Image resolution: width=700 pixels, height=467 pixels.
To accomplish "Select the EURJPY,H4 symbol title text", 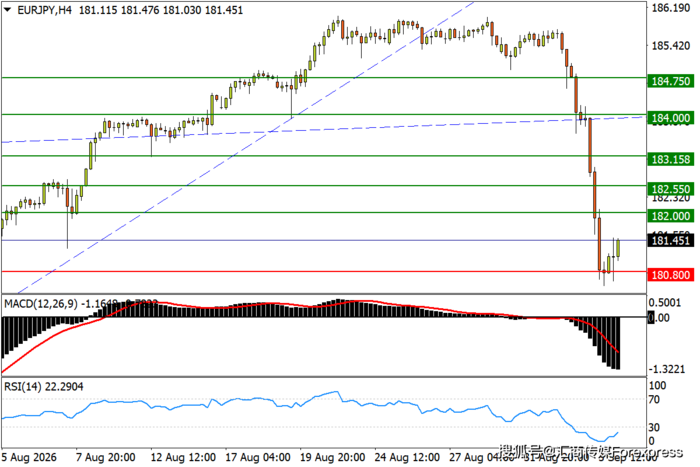I will [x=44, y=10].
